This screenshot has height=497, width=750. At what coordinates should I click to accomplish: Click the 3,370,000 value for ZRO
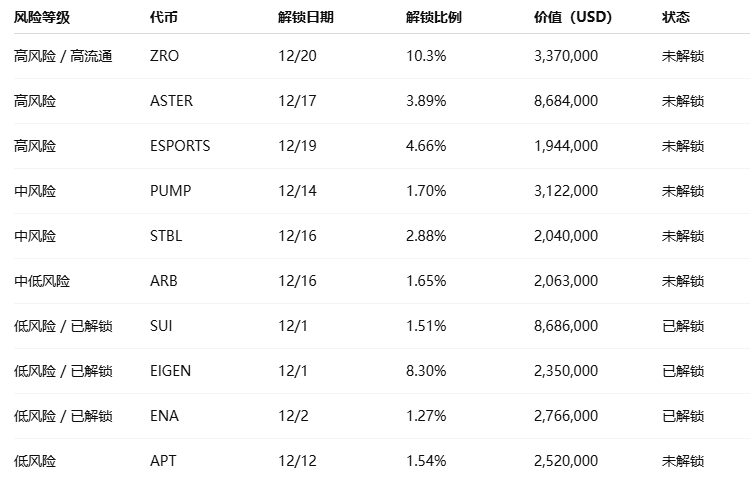pyautogui.click(x=566, y=56)
